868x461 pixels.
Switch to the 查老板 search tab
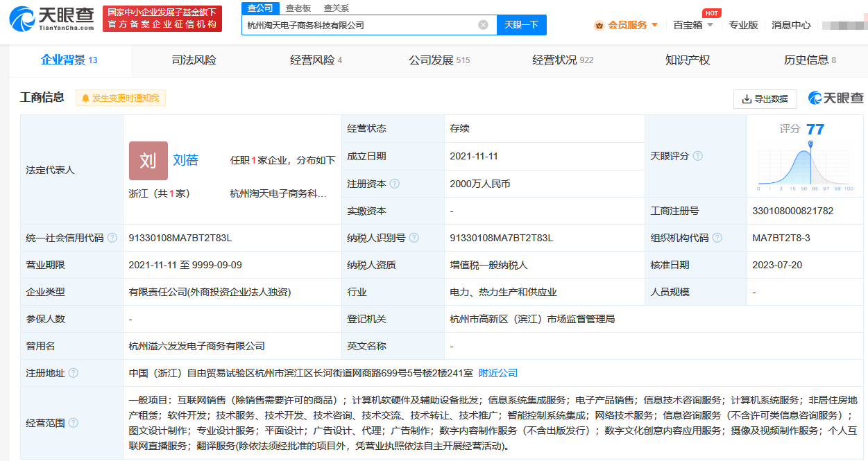tap(298, 8)
